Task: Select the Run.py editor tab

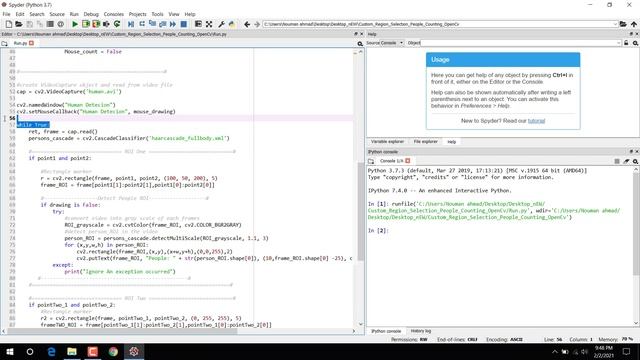Action: (x=20, y=43)
